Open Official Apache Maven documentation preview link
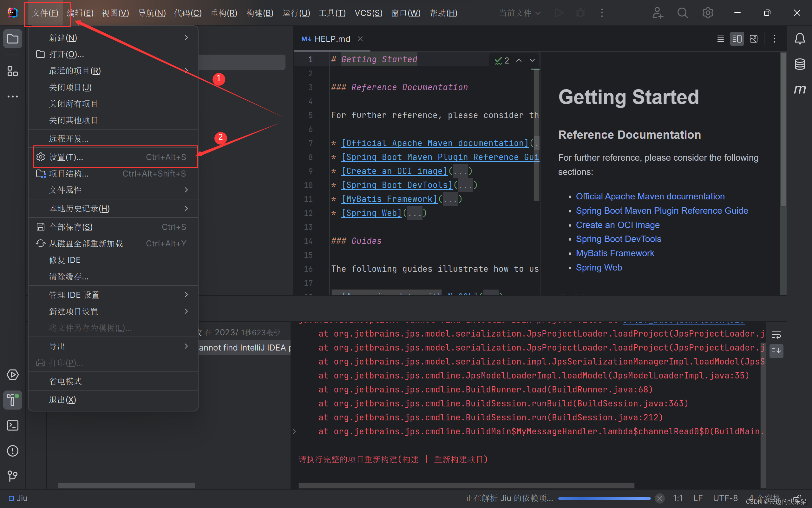The image size is (812, 508). coord(650,196)
